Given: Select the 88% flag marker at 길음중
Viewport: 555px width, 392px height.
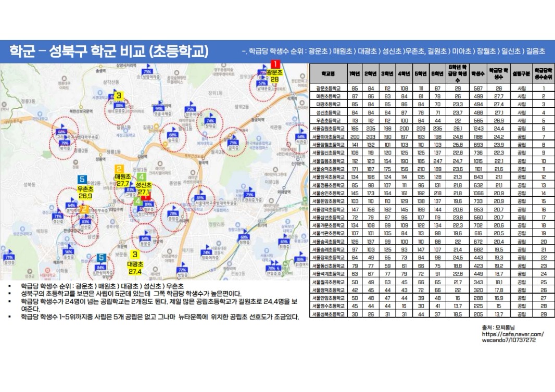Looking at the screenshot, I should [119, 105].
